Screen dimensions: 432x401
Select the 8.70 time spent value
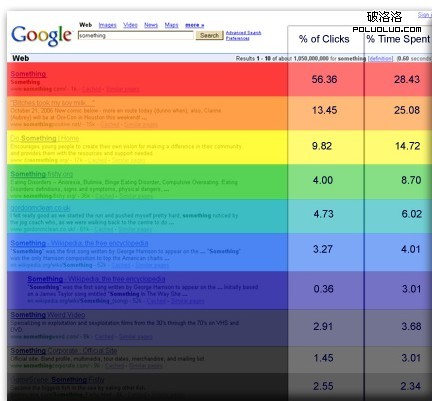[411, 180]
